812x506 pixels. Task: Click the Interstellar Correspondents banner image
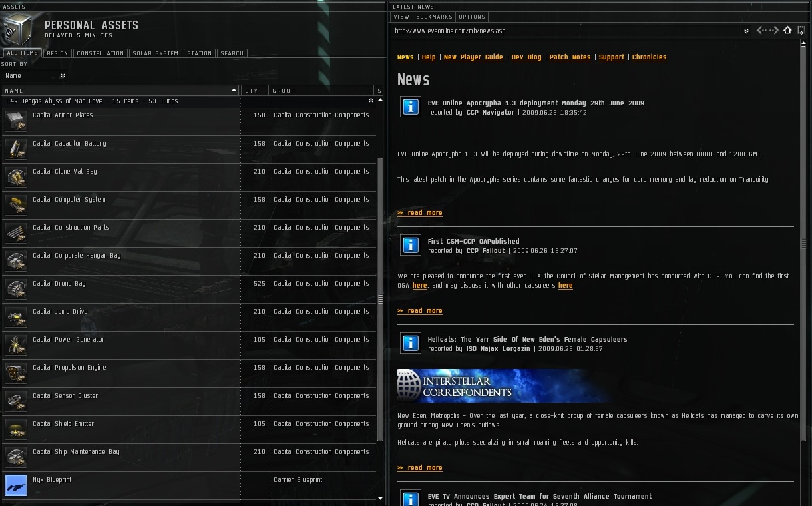503,386
